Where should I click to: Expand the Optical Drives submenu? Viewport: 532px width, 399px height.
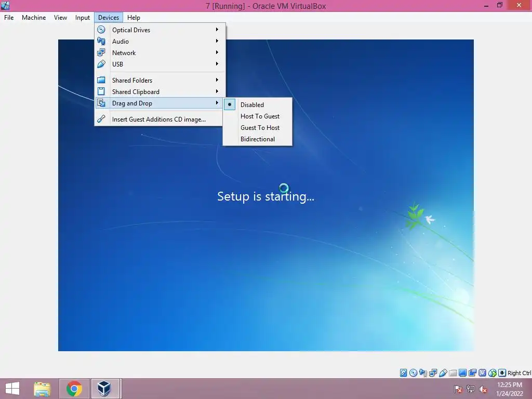coord(160,30)
